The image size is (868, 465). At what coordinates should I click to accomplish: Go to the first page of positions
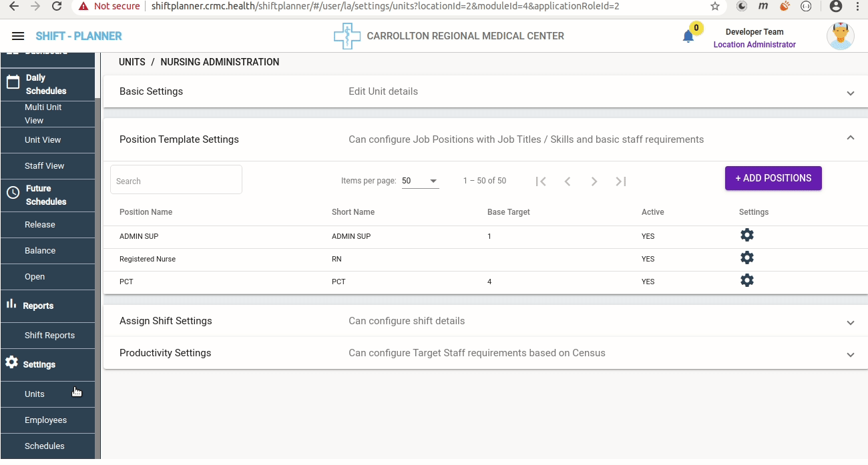(x=541, y=181)
